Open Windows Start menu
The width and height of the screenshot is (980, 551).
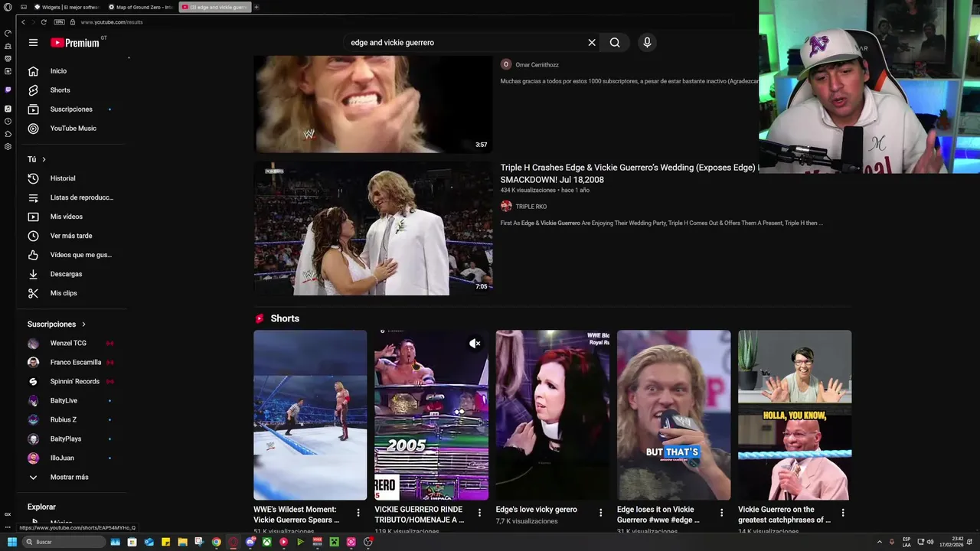pos(12,542)
